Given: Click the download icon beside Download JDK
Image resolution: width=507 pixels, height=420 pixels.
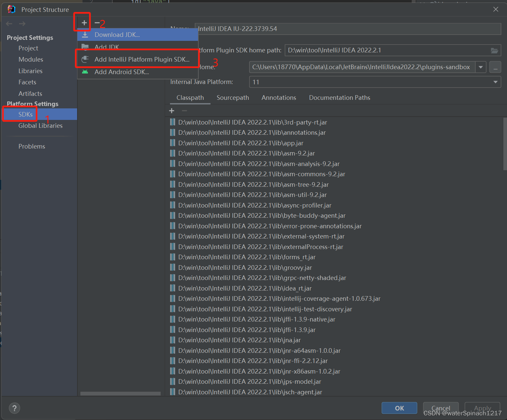Looking at the screenshot, I should point(85,35).
